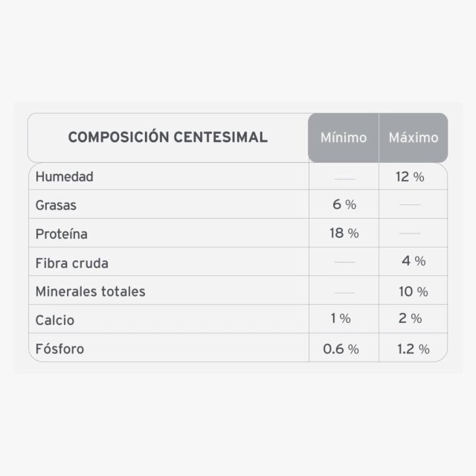Viewport: 476px width, 476px height.
Task: Click the 1.2 % Fósforo maximum value
Action: [x=414, y=349]
